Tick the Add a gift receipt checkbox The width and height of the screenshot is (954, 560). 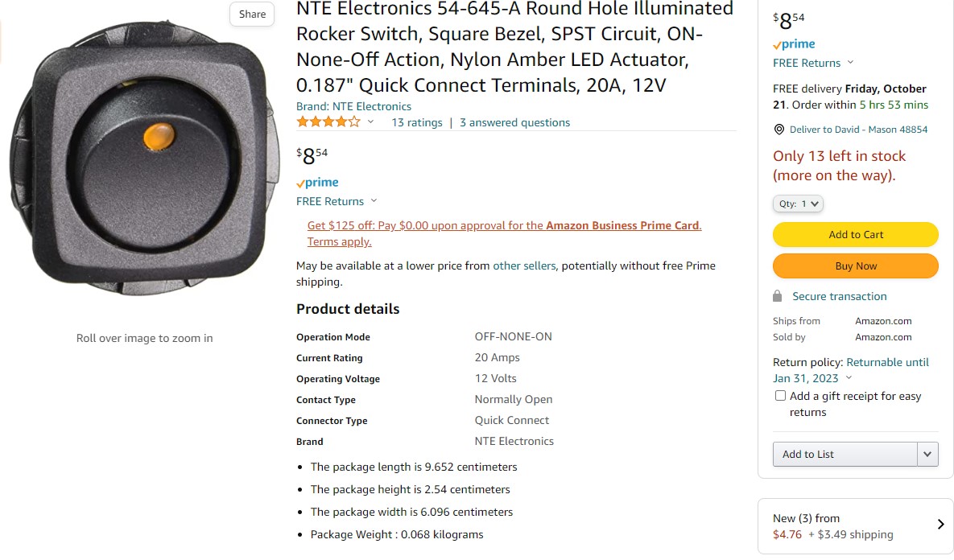tap(780, 396)
